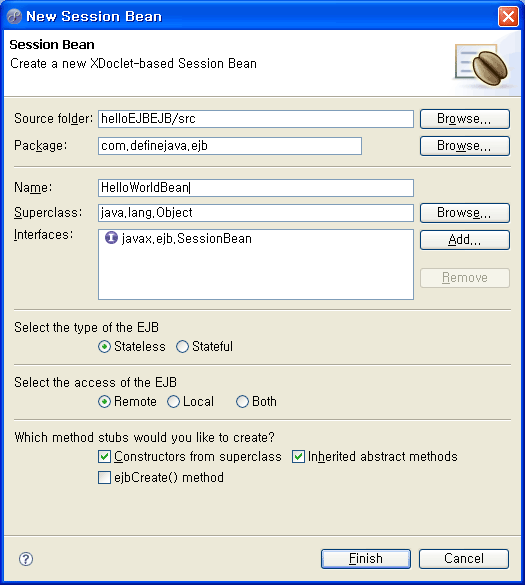Screen dimensions: 525x585
Task: Uncheck Constructors from superclass
Action: coord(104,457)
